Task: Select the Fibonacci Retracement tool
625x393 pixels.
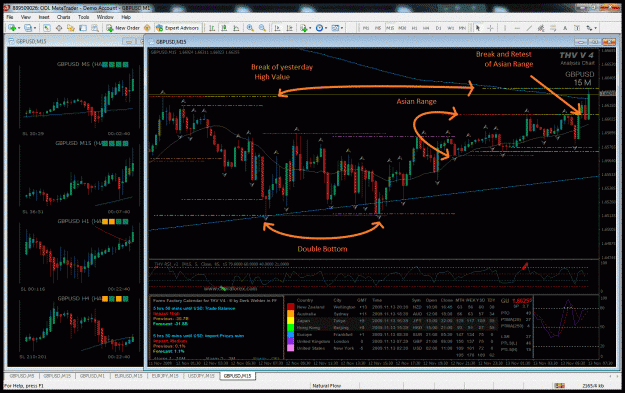Action: 553,28
